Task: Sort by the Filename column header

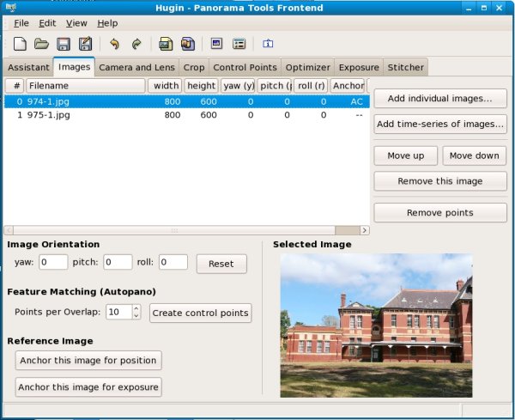Action: click(x=85, y=86)
